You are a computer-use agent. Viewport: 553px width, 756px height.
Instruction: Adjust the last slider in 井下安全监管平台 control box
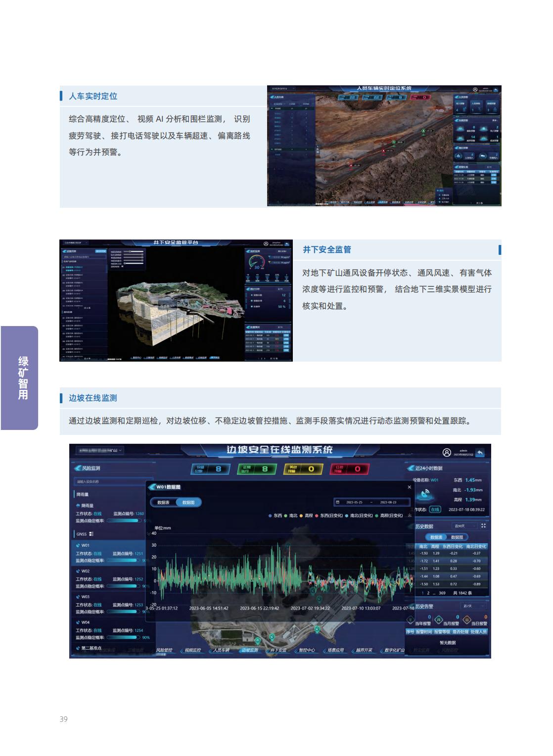pos(134,263)
